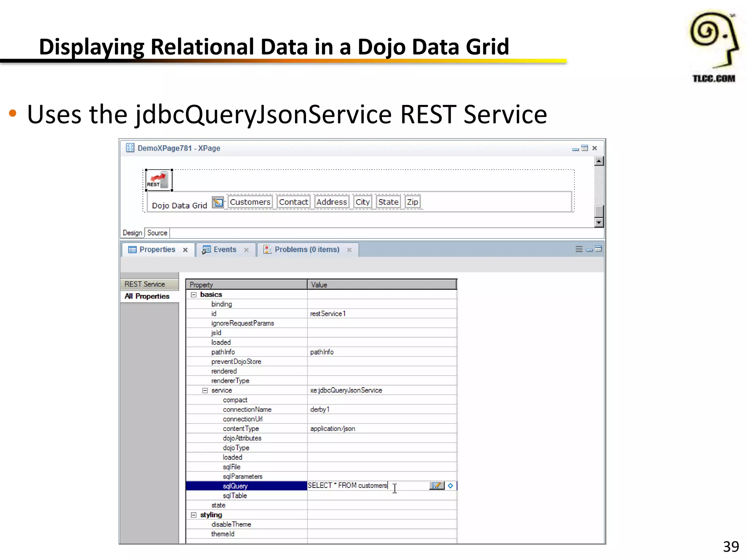The height and width of the screenshot is (560, 747).
Task: Select the REST service control icon
Action: coord(159,180)
